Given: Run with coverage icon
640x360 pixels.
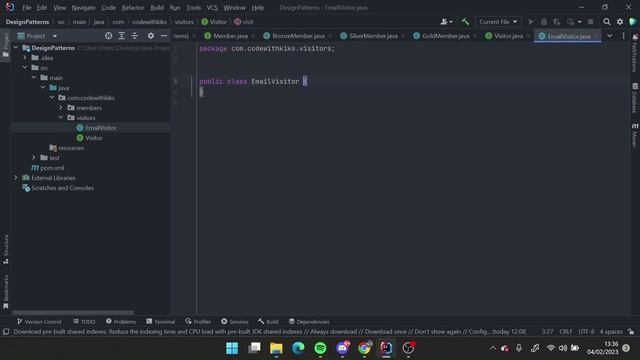Looking at the screenshot, I should click(557, 22).
